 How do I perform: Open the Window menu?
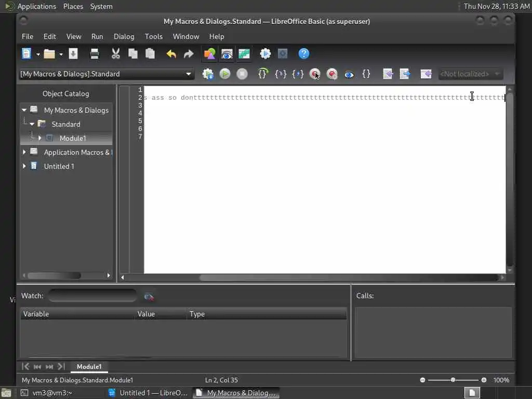[186, 36]
